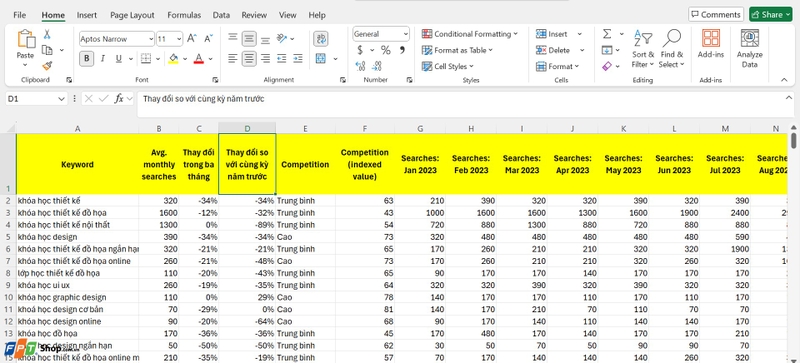
Task: Click the yellow Fill Color bucket
Action: [x=173, y=59]
